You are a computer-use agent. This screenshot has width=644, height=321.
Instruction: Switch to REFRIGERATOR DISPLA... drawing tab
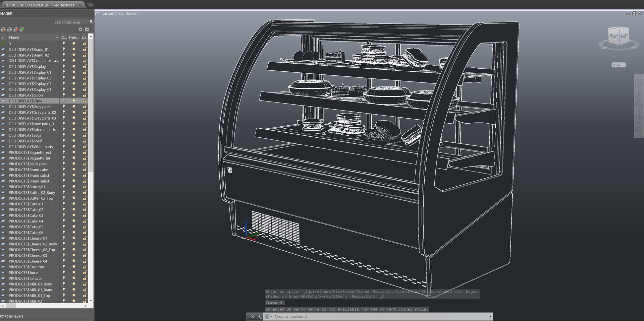(43, 5)
